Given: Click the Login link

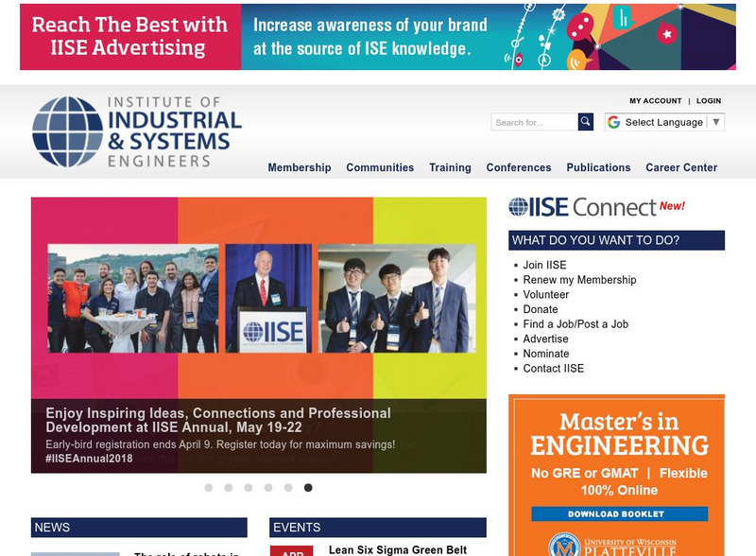Looking at the screenshot, I should [708, 101].
